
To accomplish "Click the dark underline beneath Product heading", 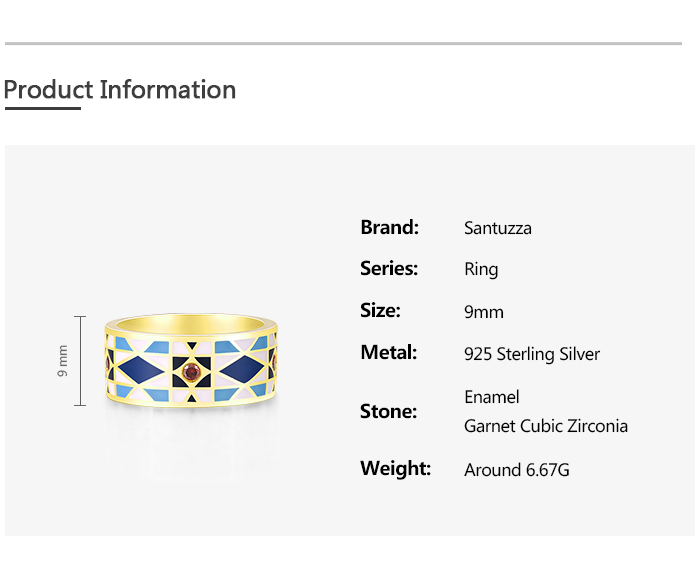I will [42, 108].
